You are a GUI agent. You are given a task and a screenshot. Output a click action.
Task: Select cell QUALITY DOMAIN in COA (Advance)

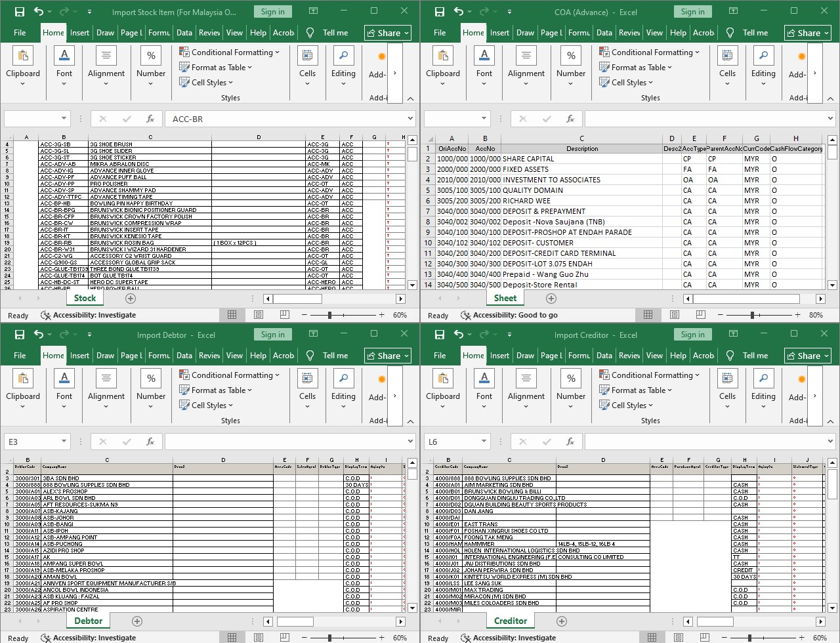581,190
